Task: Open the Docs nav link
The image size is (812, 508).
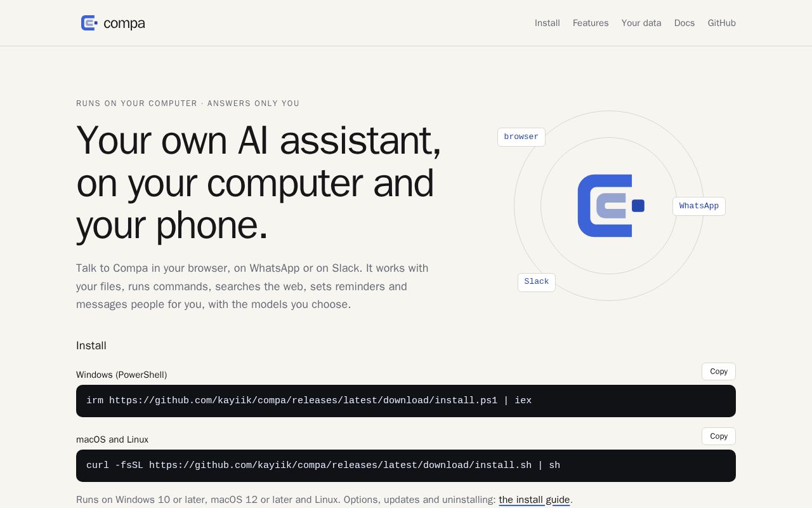Action: click(684, 23)
